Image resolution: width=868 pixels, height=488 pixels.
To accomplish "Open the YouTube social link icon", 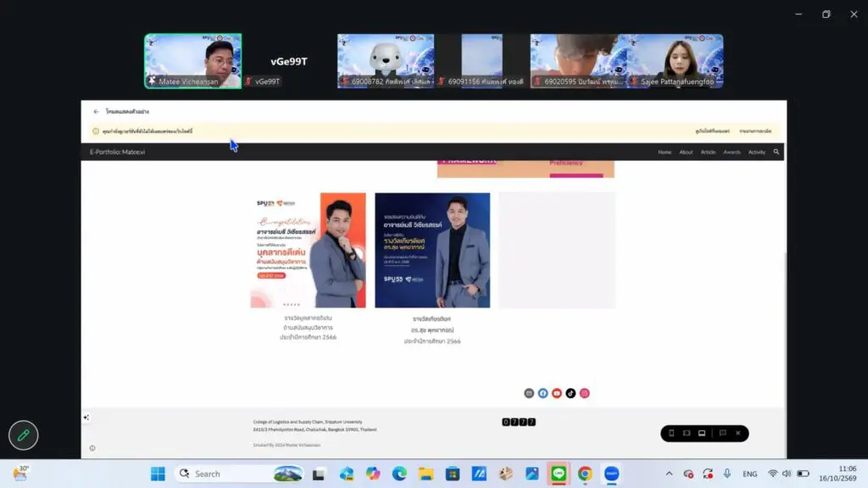I will pos(557,393).
